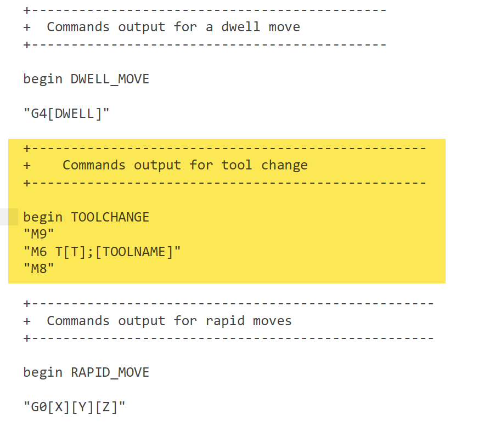Click the "Commands output for tool change" comment
The width and height of the screenshot is (484, 448).
tap(185, 165)
